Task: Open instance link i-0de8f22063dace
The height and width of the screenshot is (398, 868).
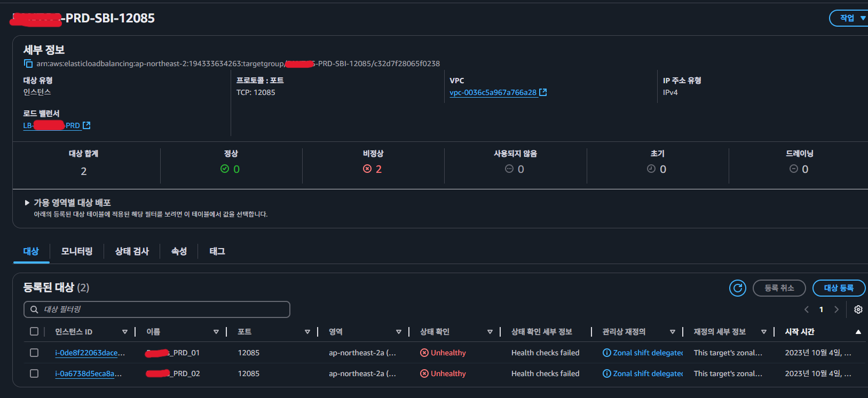Action: coord(90,353)
